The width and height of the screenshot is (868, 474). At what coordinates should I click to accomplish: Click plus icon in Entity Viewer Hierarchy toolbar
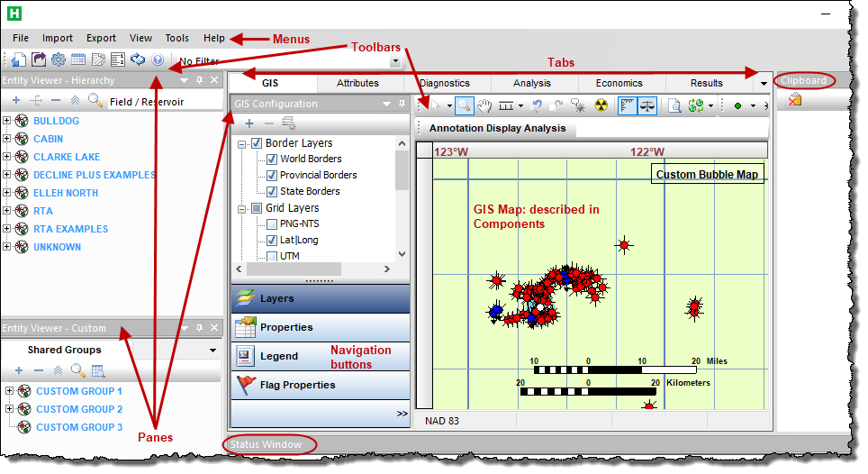click(x=16, y=100)
